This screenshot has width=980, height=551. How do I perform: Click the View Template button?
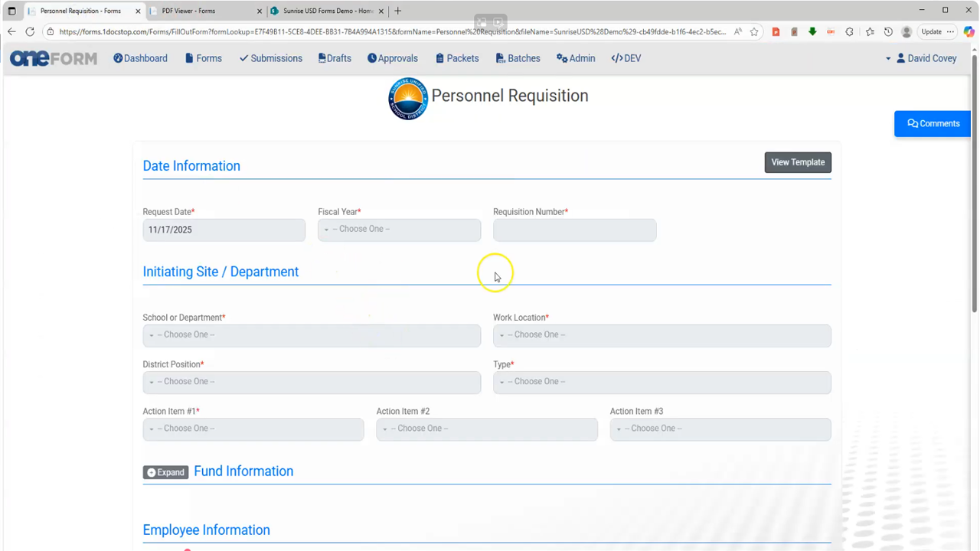click(x=797, y=162)
